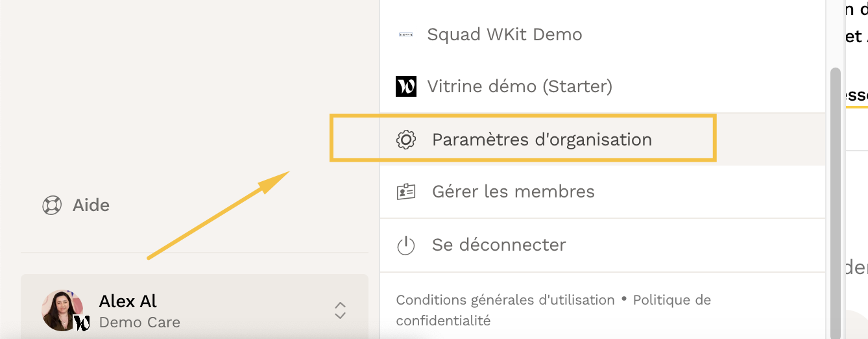This screenshot has width=868, height=339.
Task: Click the power icon to log out
Action: point(405,245)
